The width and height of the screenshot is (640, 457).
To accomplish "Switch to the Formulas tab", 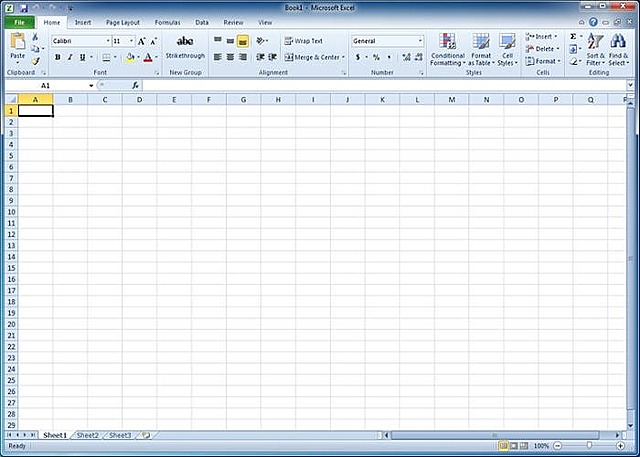I will coord(167,22).
